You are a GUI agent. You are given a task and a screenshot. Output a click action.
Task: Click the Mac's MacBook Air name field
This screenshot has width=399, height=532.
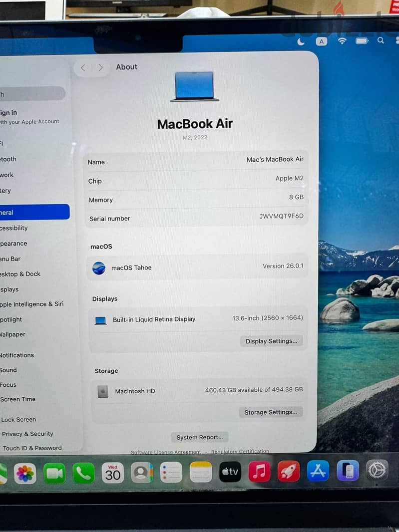(x=196, y=161)
